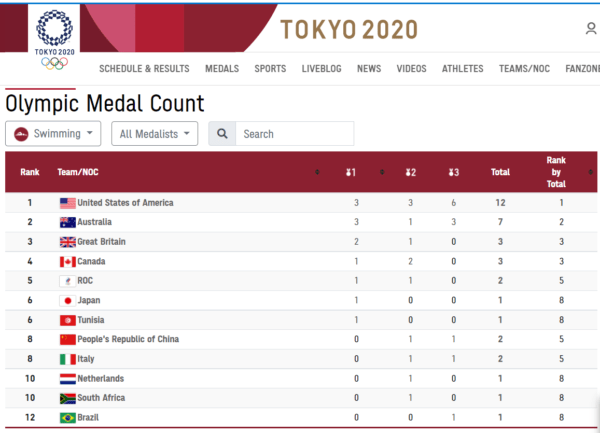
Task: Open the Schedule & Results menu
Action: point(144,69)
